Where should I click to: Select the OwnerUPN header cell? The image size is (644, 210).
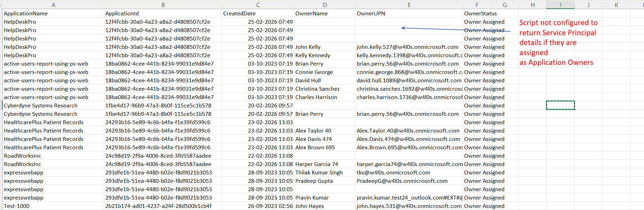click(371, 13)
